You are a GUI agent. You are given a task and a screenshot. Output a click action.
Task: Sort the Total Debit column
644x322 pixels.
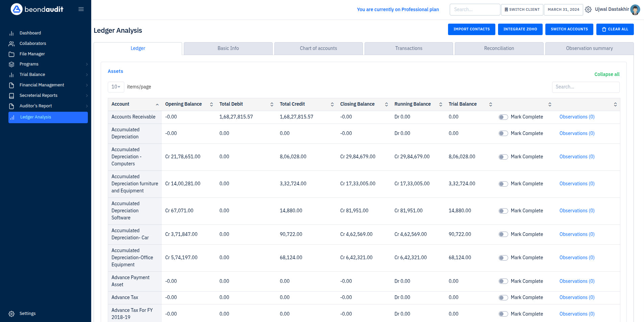pyautogui.click(x=272, y=104)
